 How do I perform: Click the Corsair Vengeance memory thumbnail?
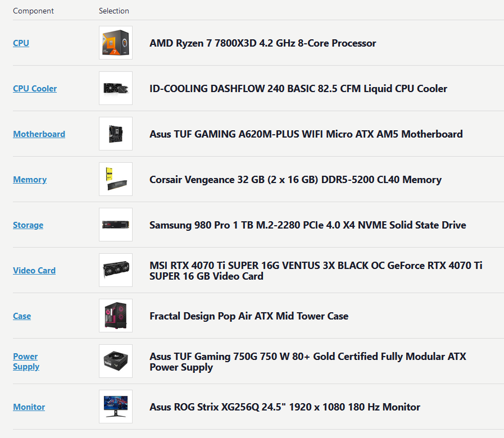[x=116, y=179]
